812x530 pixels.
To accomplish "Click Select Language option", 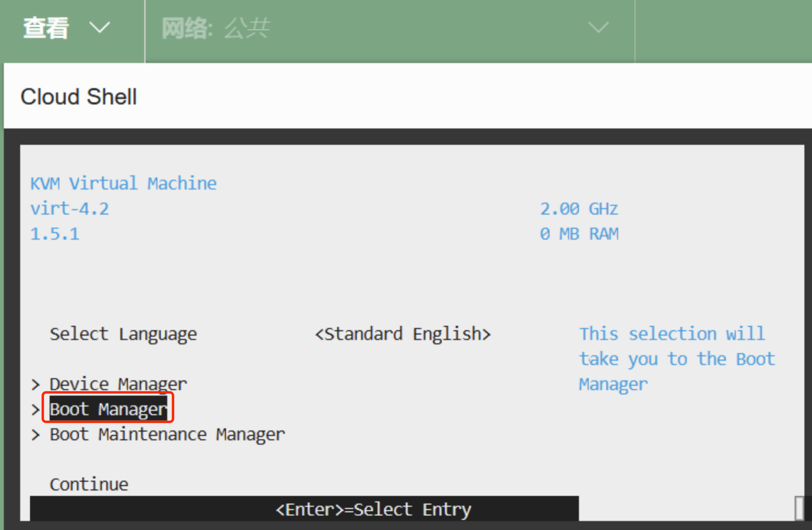I will click(123, 333).
